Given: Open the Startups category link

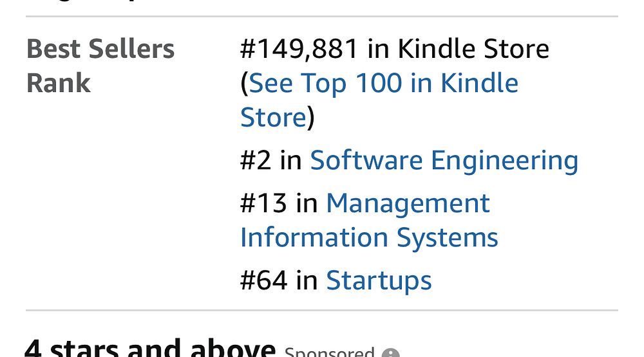Looking at the screenshot, I should click(x=379, y=280).
